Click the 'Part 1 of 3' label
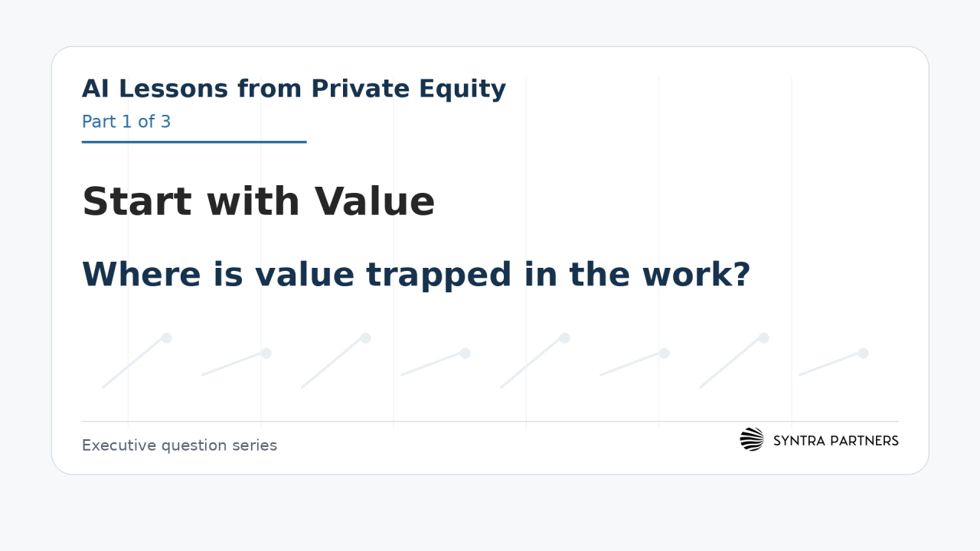Viewport: 980px width, 551px height. click(x=126, y=122)
